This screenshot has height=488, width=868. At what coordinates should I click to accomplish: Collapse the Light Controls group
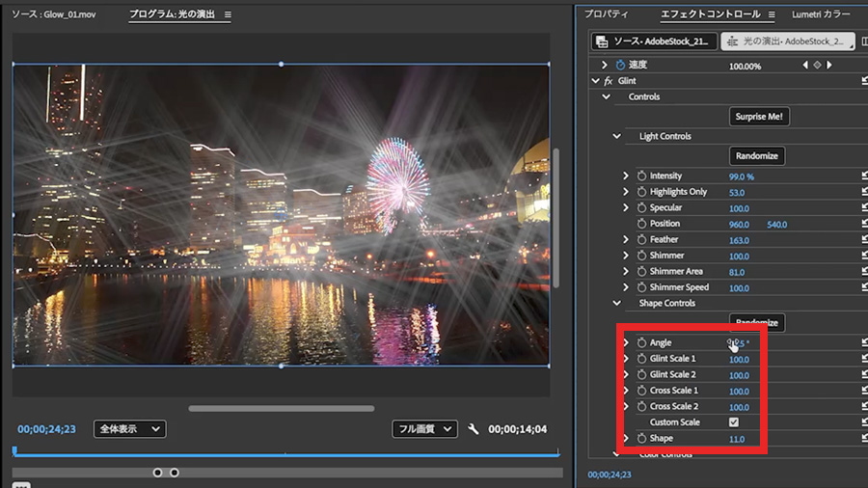coord(616,136)
